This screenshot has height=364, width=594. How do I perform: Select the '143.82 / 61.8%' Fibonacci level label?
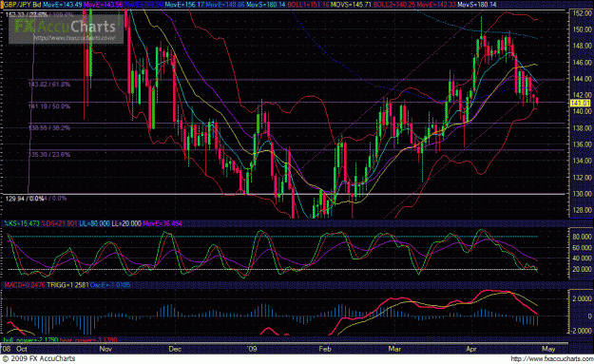49,85
